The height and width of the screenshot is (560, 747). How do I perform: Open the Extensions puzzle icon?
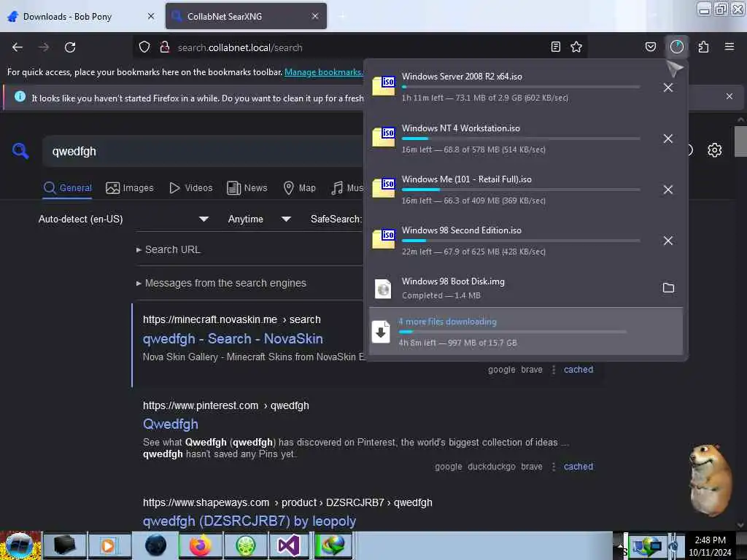coord(703,47)
